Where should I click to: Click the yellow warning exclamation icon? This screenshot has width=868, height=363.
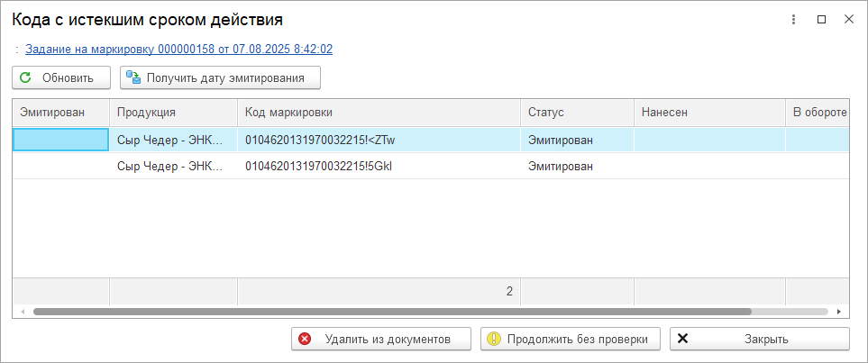[x=493, y=339]
